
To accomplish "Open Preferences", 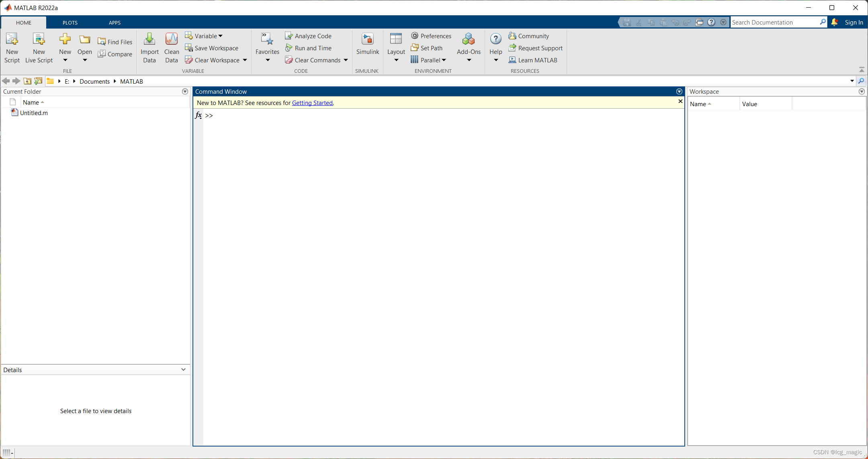I will [431, 36].
